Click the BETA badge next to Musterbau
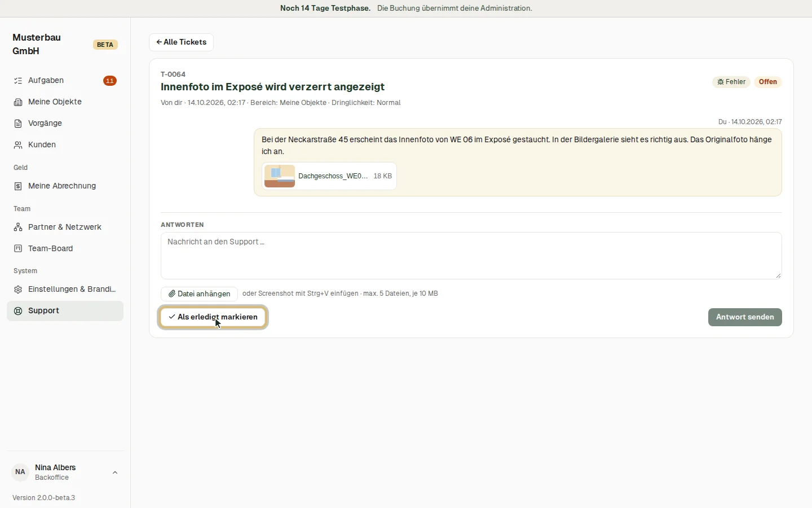This screenshot has width=812, height=508. tap(105, 45)
